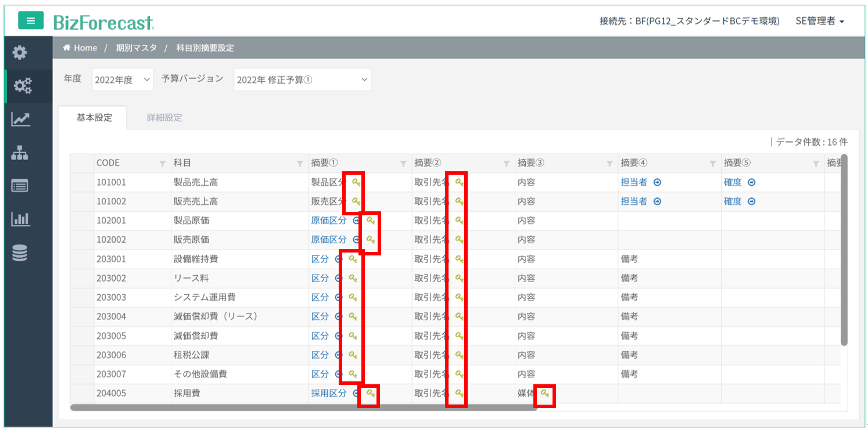This screenshot has width=868, height=429.
Task: Switch to the 詳細設定 tab
Action: (x=164, y=118)
